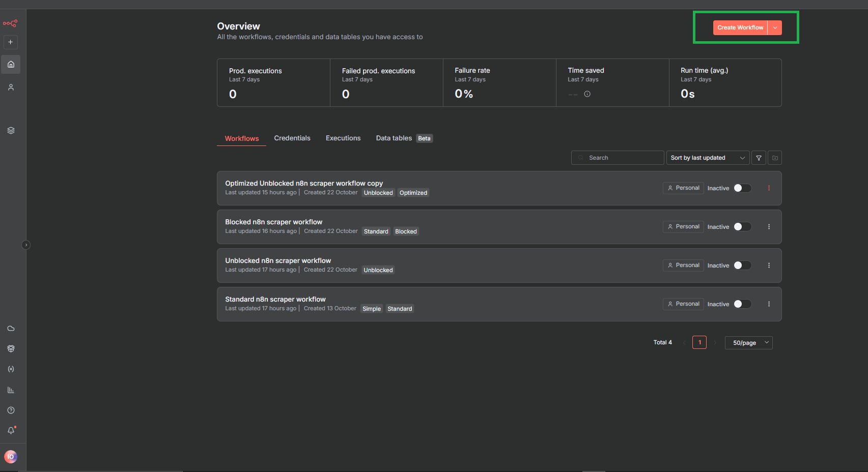Image resolution: width=868 pixels, height=472 pixels.
Task: Open the templates box icon in sidebar
Action: pos(11,349)
